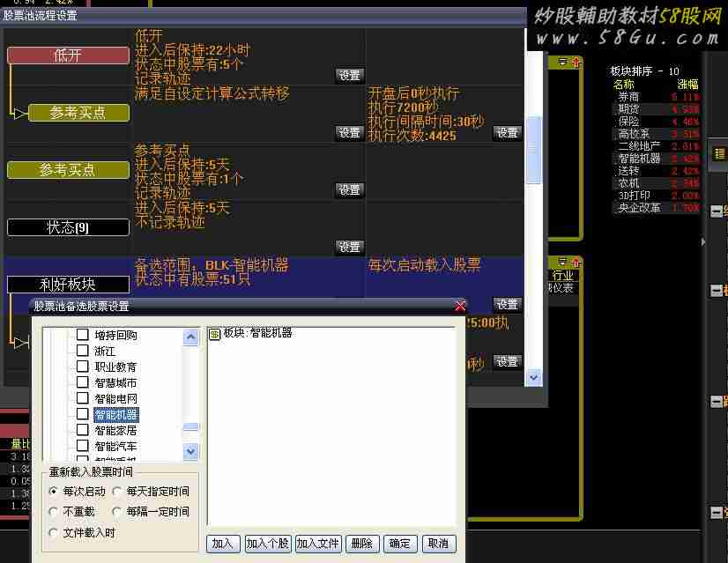Click the small gray arrow right of 板块排序 list
Screen dimensions: 728x563
[703, 241]
